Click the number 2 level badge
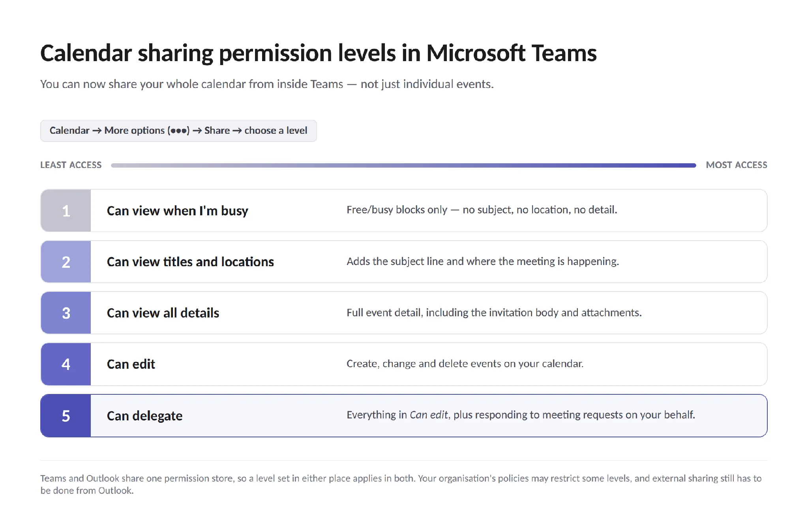 point(66,262)
